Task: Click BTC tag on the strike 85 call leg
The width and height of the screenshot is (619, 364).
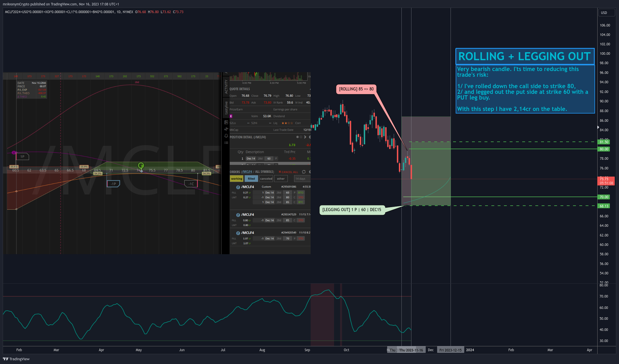Action: point(301,202)
